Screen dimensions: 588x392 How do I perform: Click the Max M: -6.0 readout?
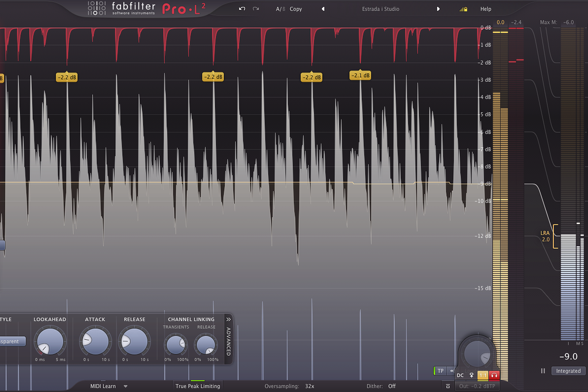pyautogui.click(x=556, y=22)
